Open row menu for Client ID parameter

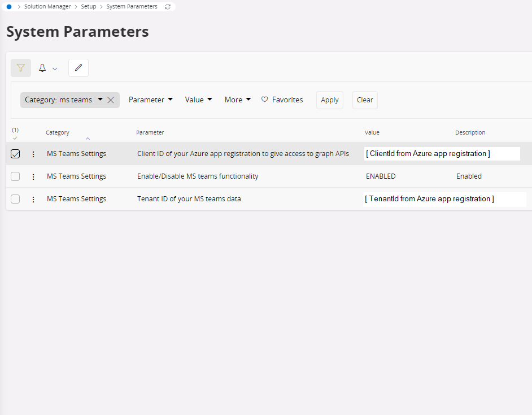click(33, 154)
